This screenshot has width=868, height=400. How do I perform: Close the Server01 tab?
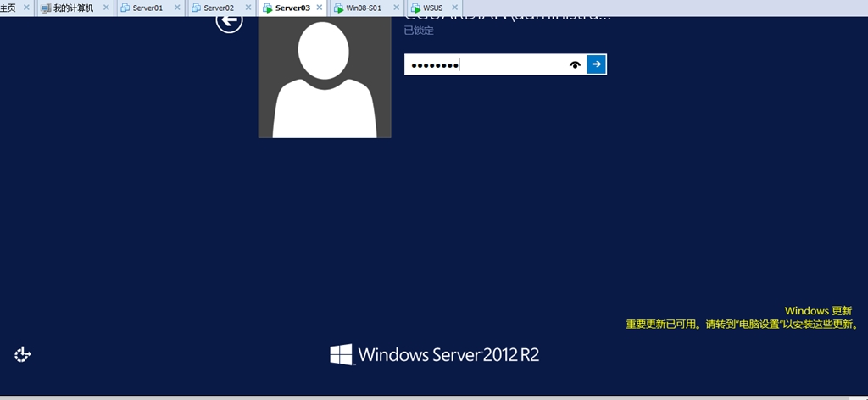[177, 8]
